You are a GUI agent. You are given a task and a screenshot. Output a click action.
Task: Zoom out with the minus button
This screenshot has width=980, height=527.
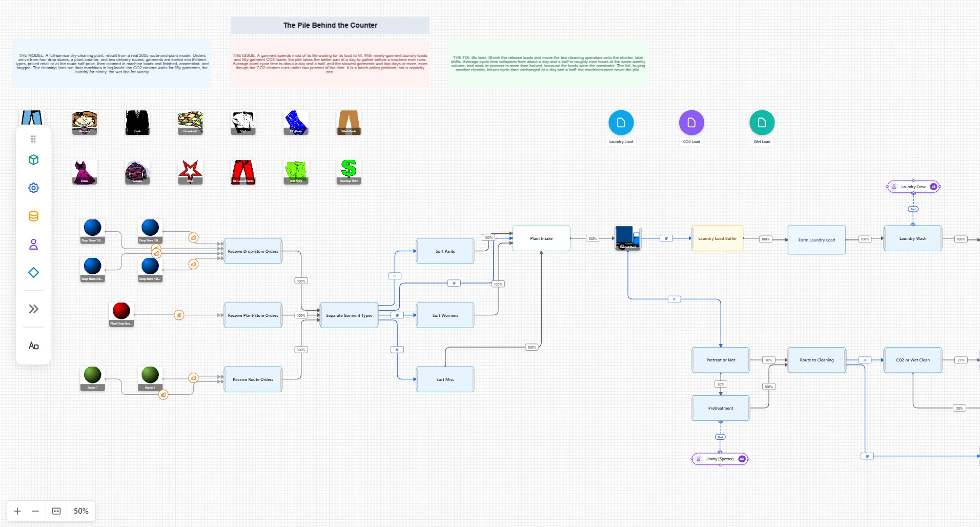coord(35,511)
